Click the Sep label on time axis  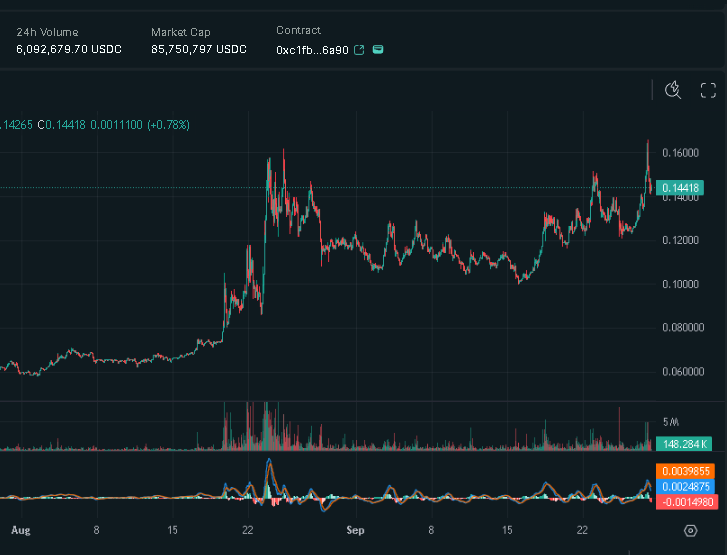[355, 530]
